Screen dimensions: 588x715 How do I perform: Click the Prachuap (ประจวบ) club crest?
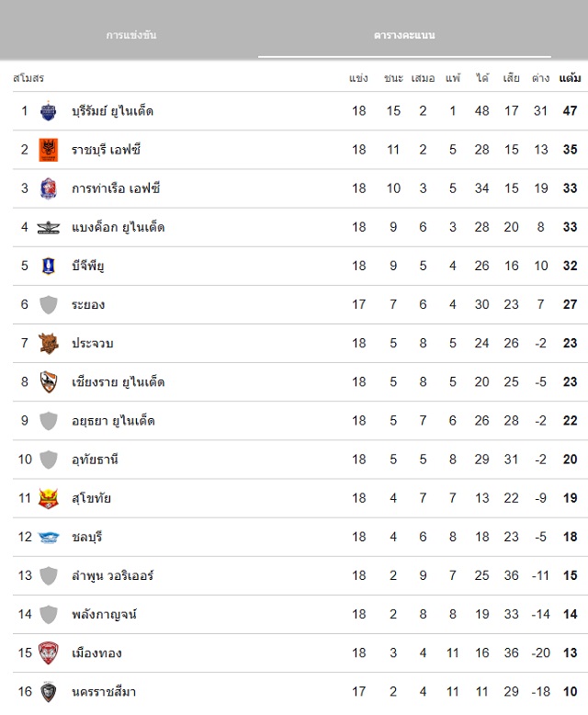48,344
